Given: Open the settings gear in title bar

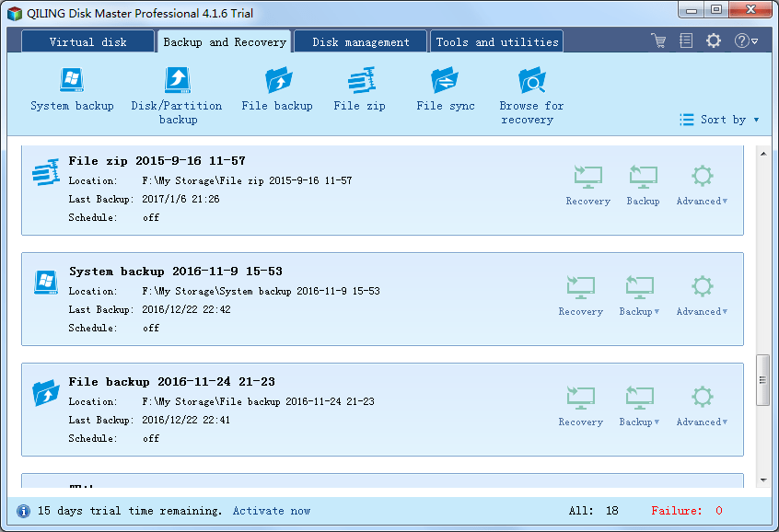Looking at the screenshot, I should (x=714, y=40).
